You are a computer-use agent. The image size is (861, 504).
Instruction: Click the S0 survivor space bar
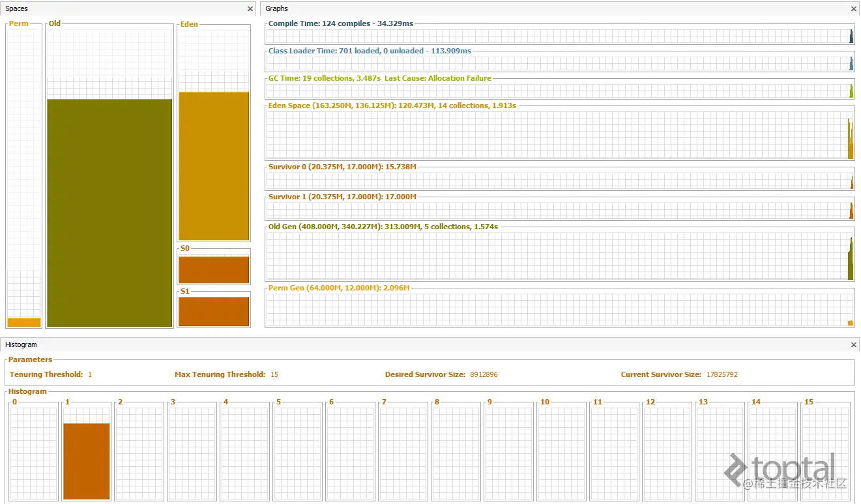click(x=214, y=270)
